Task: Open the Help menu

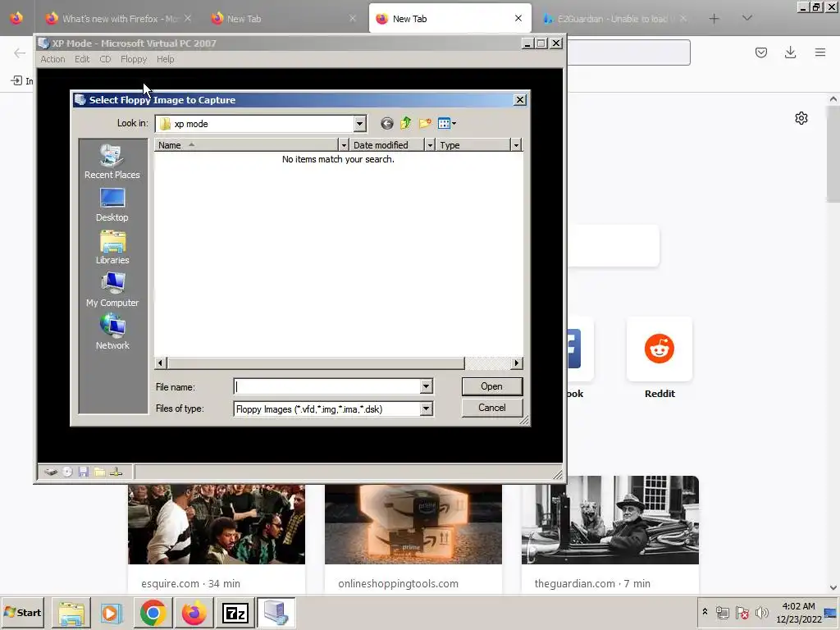Action: 165,59
